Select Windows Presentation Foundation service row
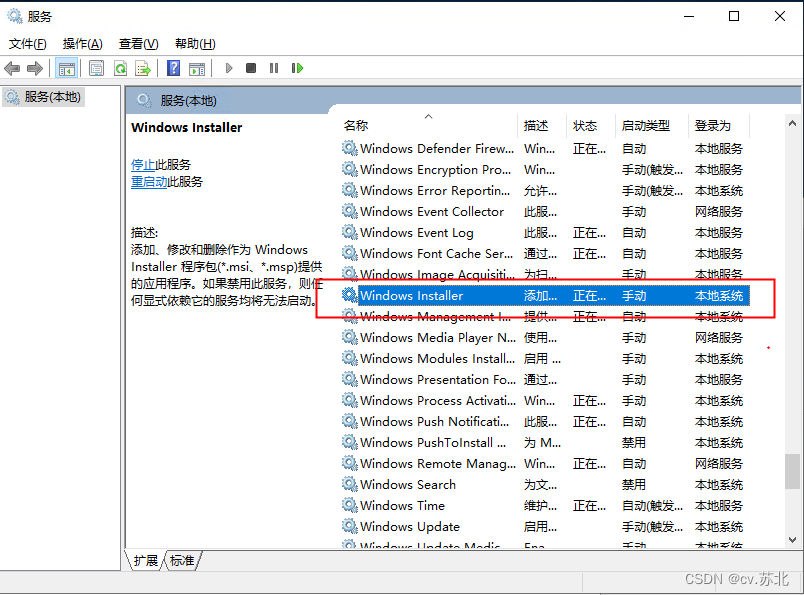804x595 pixels. coord(545,380)
